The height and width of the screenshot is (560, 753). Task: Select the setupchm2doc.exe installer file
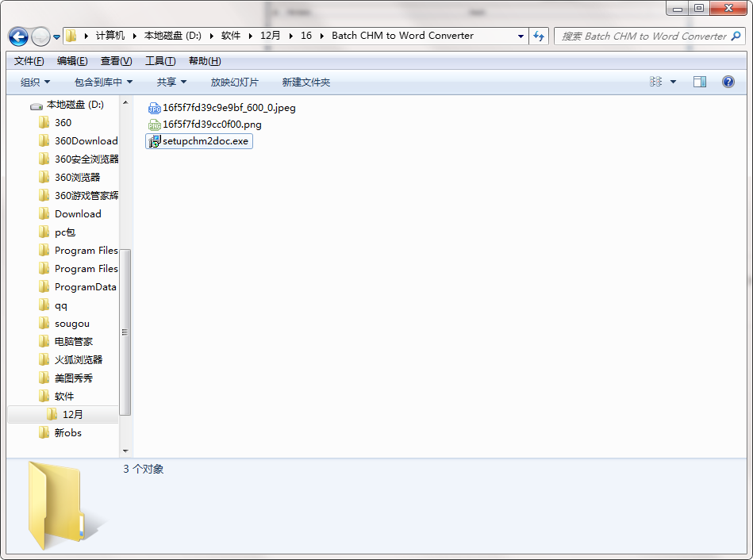(x=205, y=141)
